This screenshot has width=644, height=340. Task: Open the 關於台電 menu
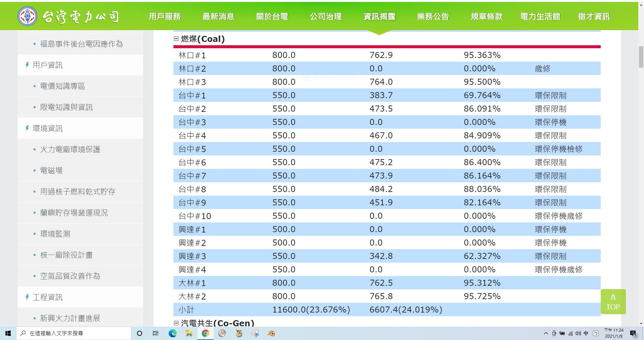tap(272, 16)
